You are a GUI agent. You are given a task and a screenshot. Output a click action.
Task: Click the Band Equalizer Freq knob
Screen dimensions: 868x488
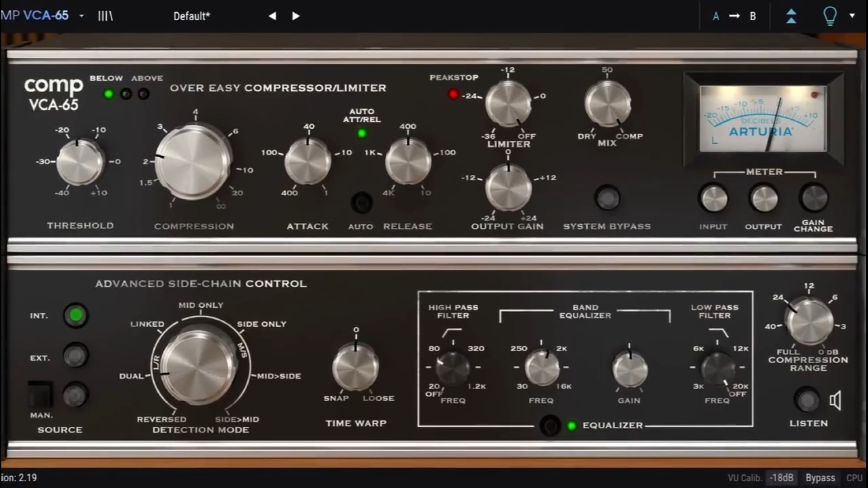[542, 367]
